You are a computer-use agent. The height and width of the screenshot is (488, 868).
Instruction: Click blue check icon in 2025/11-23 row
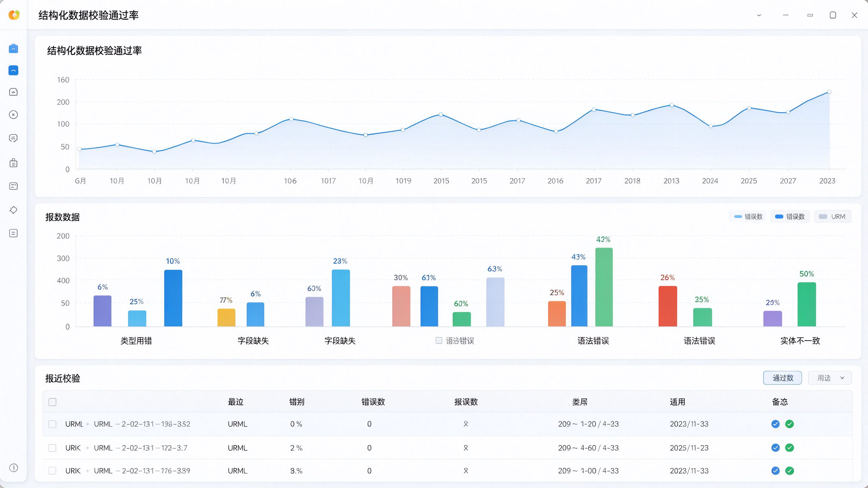pyautogui.click(x=775, y=448)
